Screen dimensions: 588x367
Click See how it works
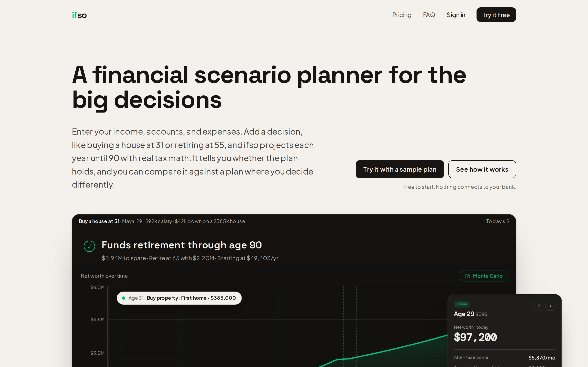tap(482, 169)
